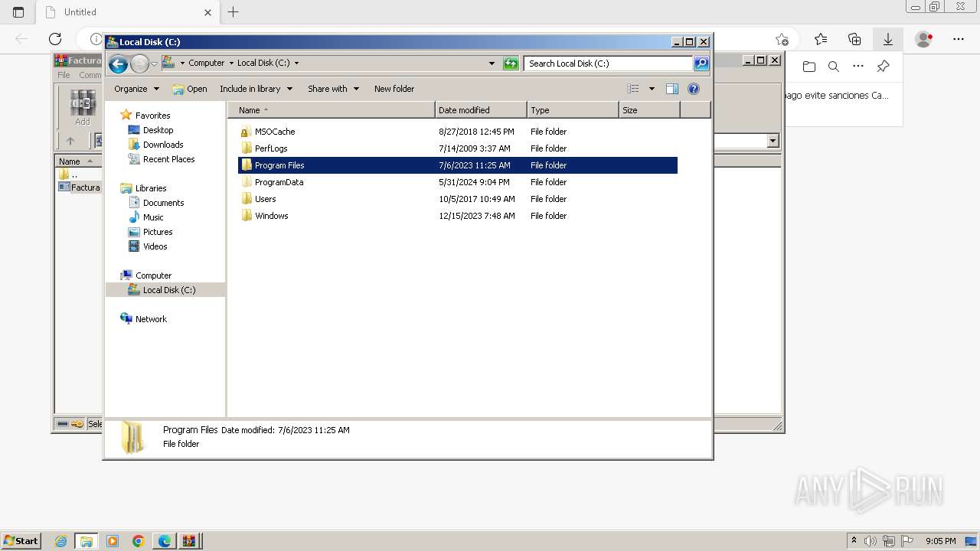Open Edge profile icon
Viewport: 980px width, 551px height.
point(924,39)
